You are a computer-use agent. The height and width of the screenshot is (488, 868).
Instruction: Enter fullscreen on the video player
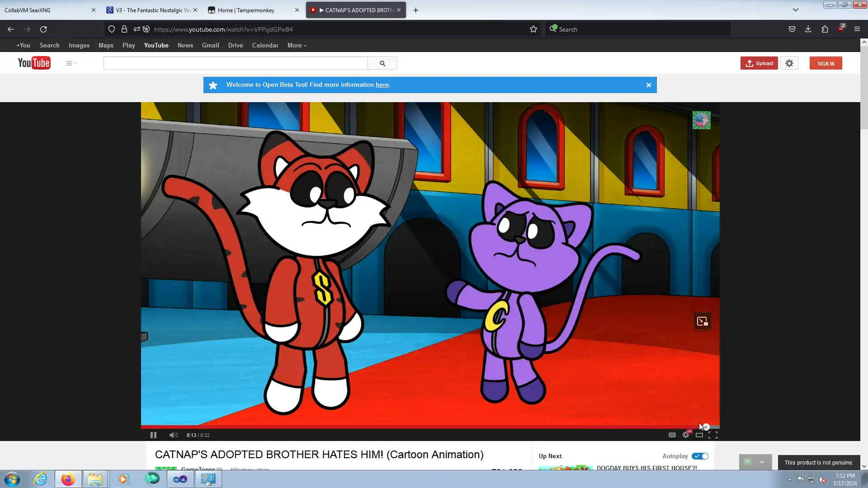(713, 435)
